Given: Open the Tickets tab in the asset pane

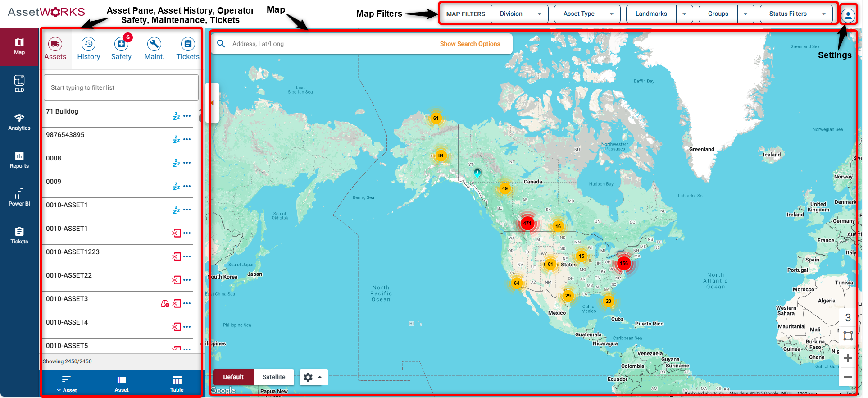Looking at the screenshot, I should tap(188, 49).
